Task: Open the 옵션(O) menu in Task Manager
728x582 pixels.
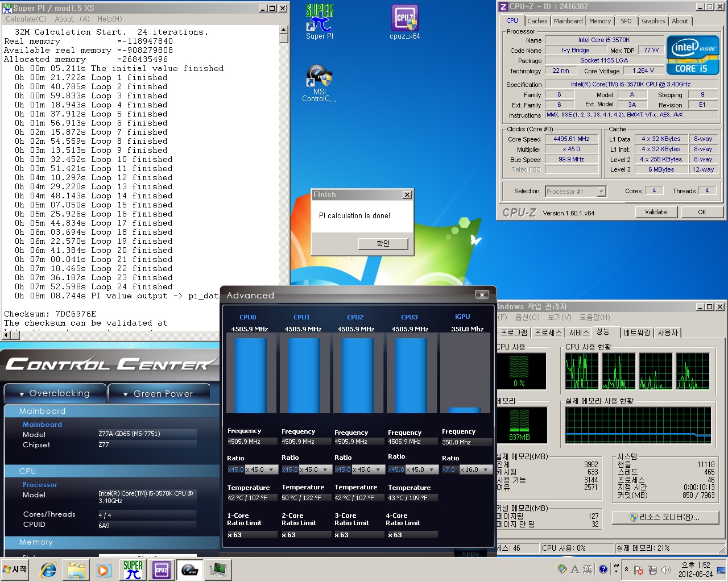Action: (527, 317)
